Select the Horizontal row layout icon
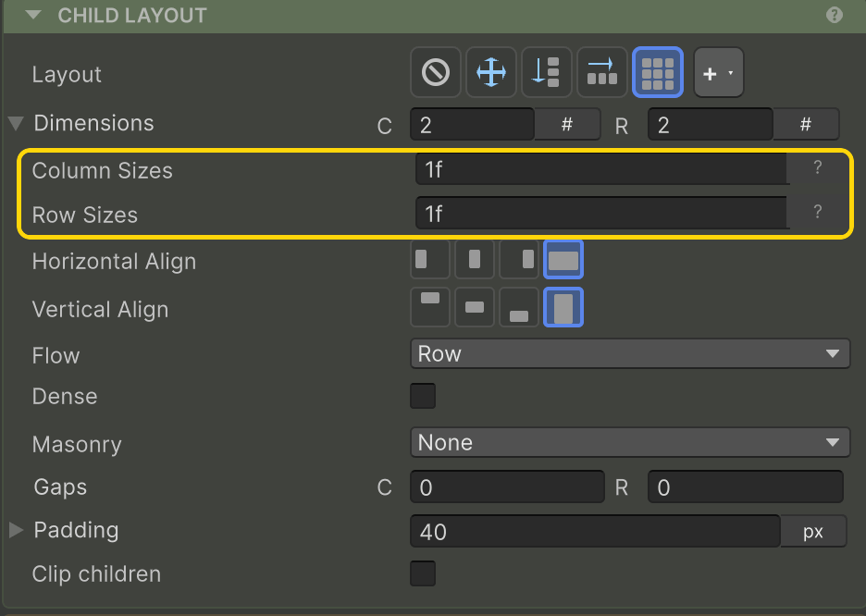 [x=602, y=72]
